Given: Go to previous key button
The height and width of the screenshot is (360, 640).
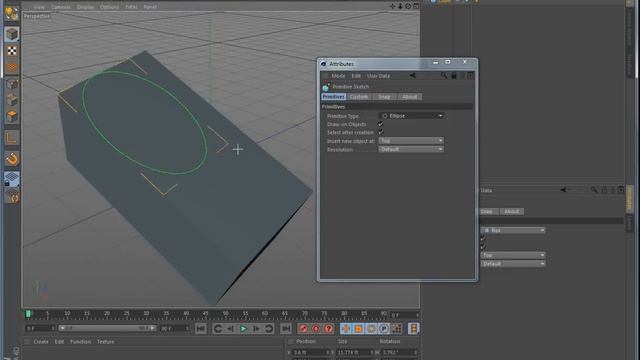Looking at the screenshot, I should (218, 329).
